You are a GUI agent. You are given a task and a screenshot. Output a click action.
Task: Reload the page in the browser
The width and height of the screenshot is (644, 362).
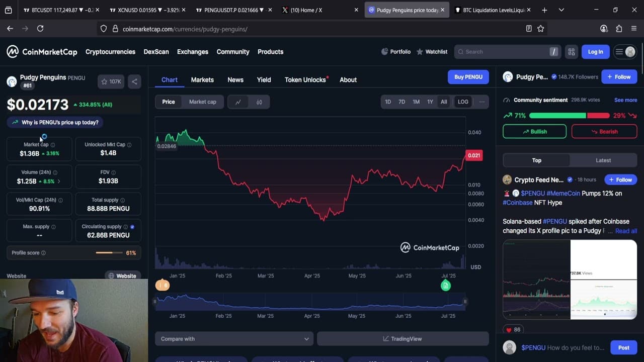[40, 29]
